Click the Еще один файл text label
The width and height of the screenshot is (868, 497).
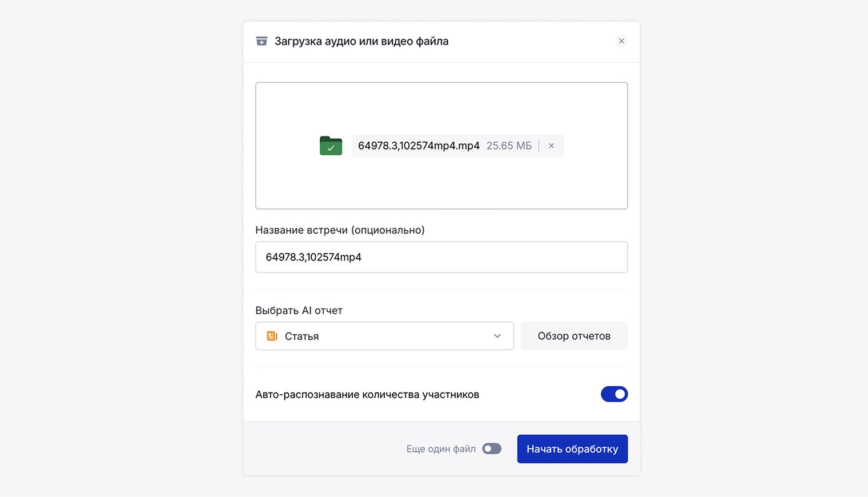(441, 449)
